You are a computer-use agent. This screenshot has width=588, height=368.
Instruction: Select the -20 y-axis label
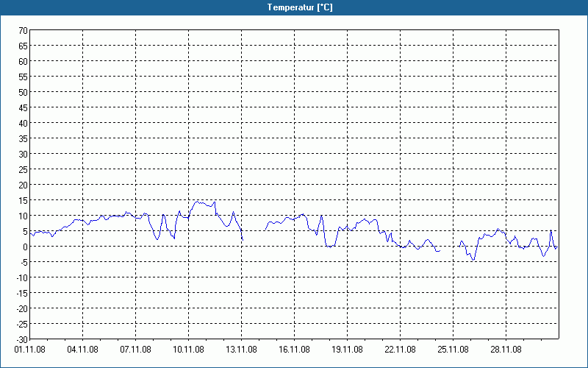[x=21, y=308]
